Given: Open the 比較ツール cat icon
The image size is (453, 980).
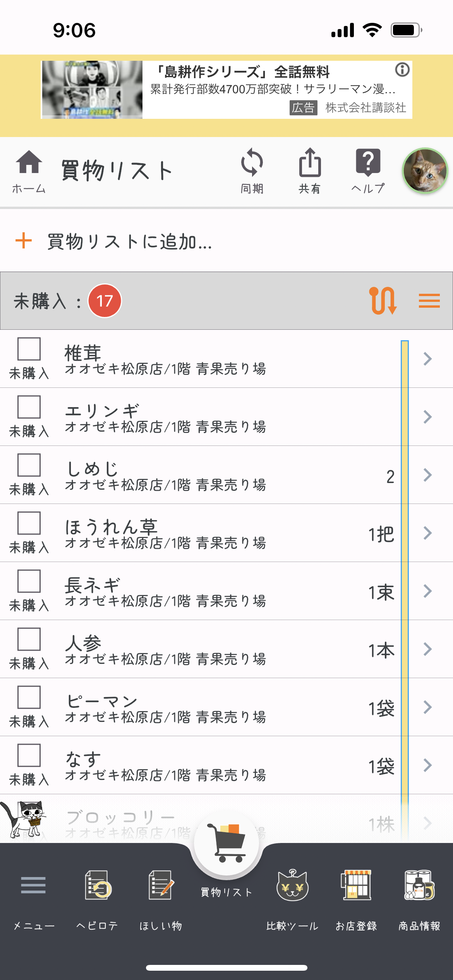Looking at the screenshot, I should pos(292,886).
